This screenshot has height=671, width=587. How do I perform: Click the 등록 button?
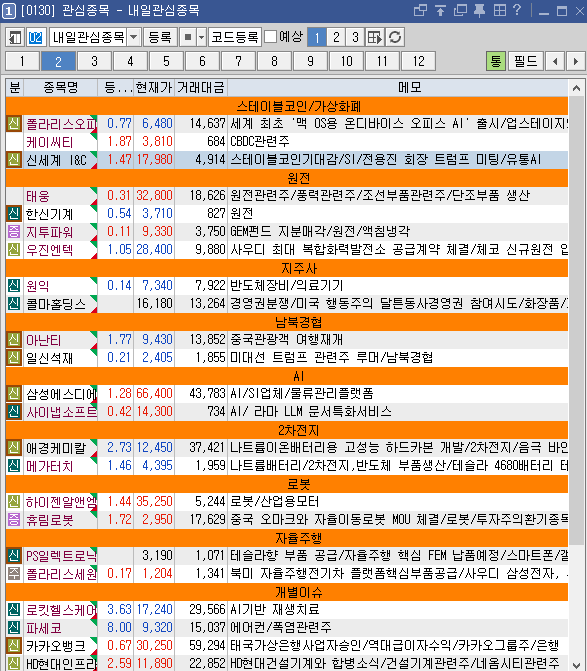click(160, 37)
